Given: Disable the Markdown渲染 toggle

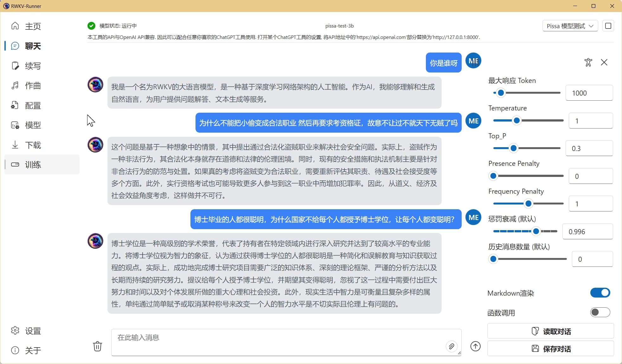Looking at the screenshot, I should pyautogui.click(x=600, y=293).
